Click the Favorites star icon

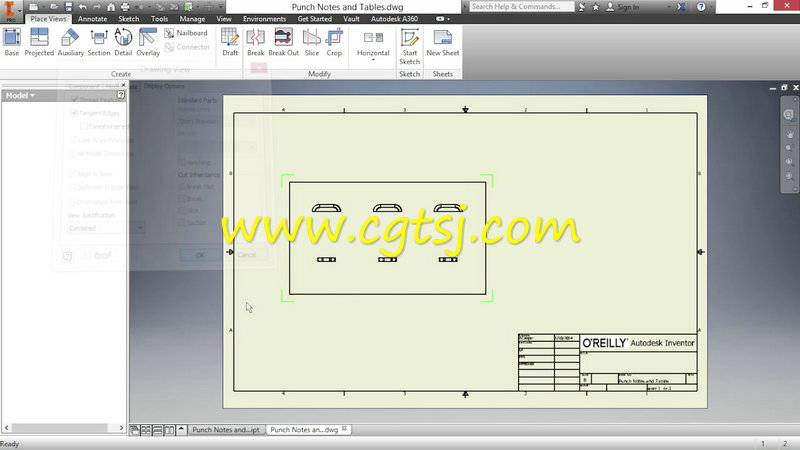tap(595, 7)
